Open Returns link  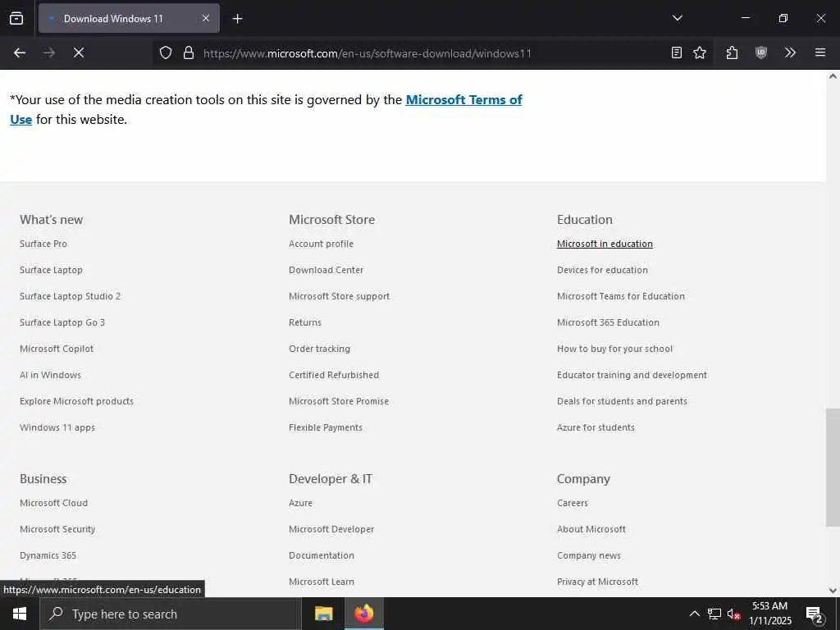coord(305,322)
